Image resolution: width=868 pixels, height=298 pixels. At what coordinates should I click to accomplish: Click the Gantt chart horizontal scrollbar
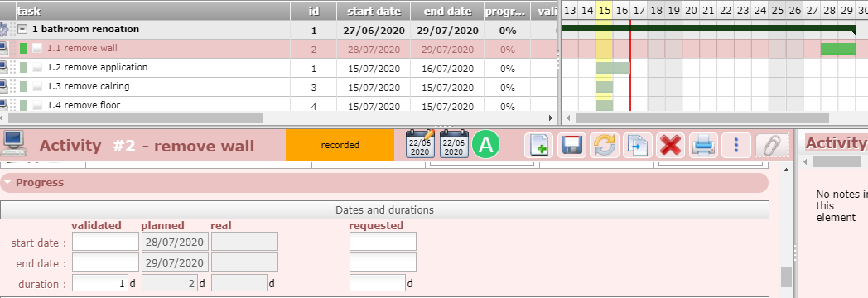(x=702, y=118)
